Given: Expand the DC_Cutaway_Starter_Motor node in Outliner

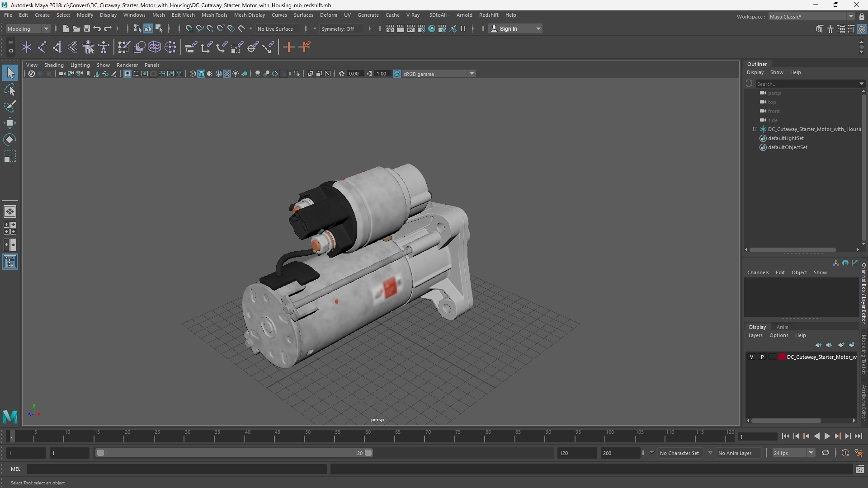Looking at the screenshot, I should tap(755, 129).
